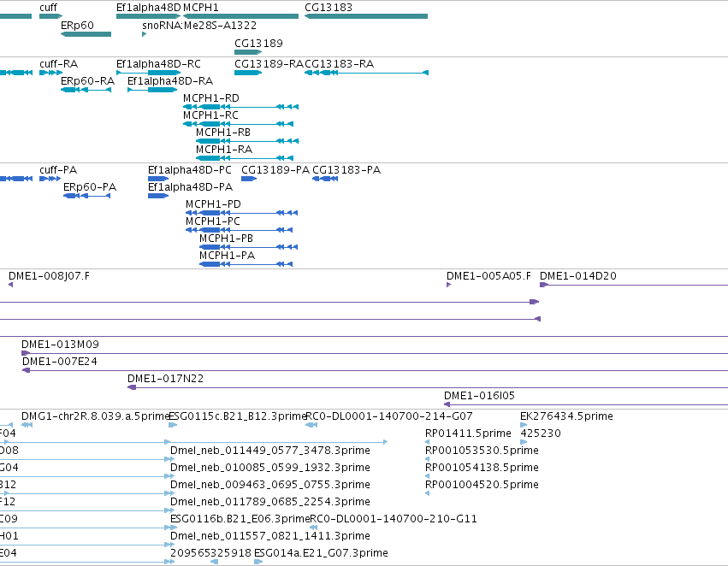
Task: Select the DME1-014D20 clone start marker
Action: click(544, 285)
